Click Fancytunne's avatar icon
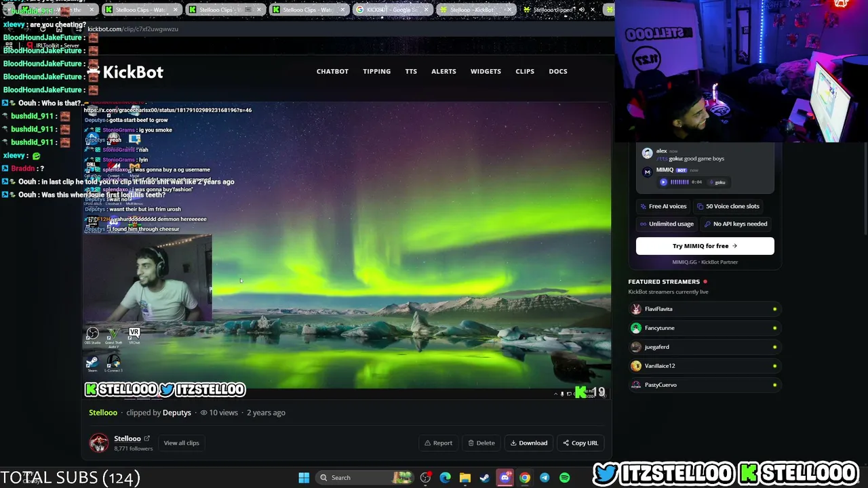 [636, 328]
